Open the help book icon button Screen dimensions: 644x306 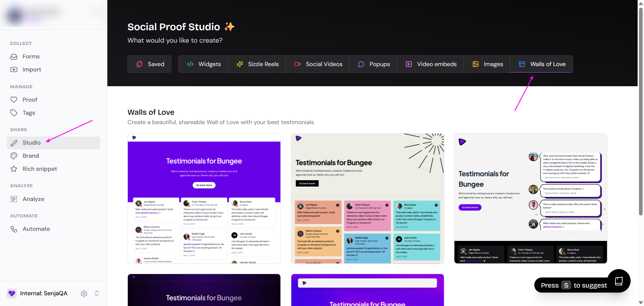tap(619, 281)
